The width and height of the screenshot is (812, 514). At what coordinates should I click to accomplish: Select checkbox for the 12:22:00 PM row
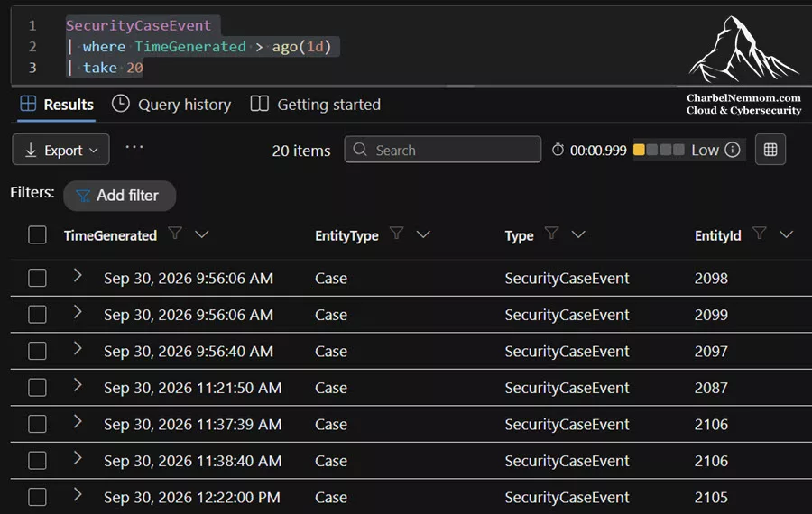pyautogui.click(x=37, y=497)
